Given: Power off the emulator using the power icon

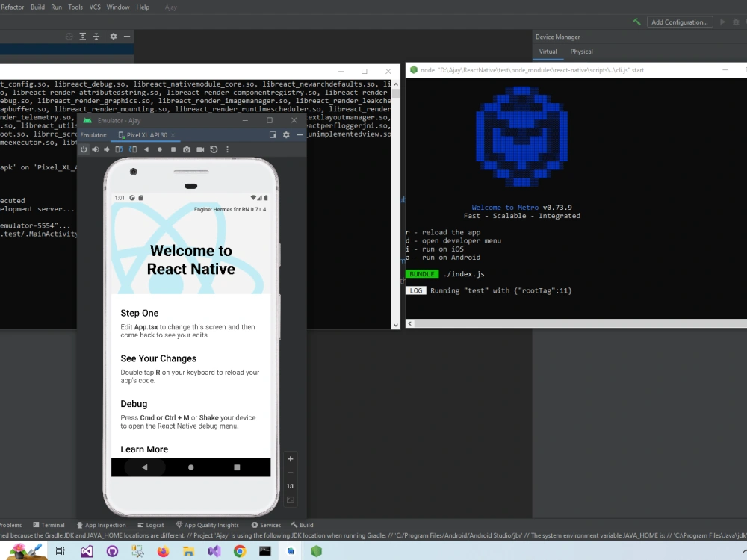Looking at the screenshot, I should [84, 149].
